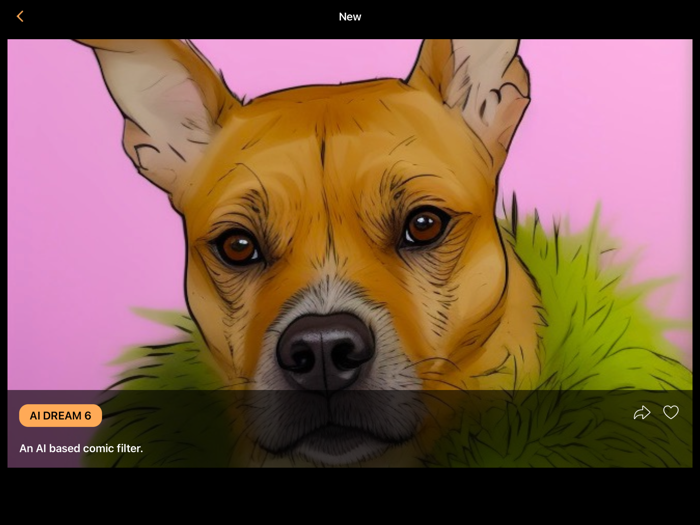
Task: Select the "An AI based comic filter." description
Action: [81, 448]
